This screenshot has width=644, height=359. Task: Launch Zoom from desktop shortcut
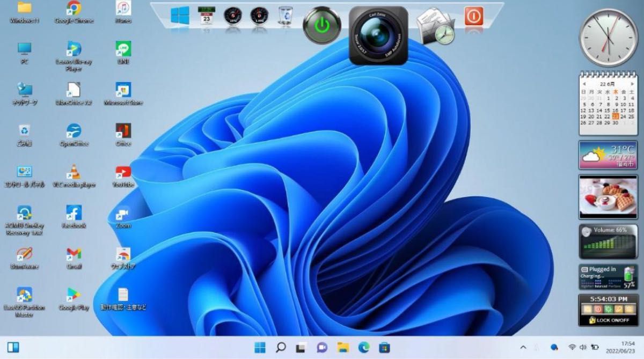[123, 217]
